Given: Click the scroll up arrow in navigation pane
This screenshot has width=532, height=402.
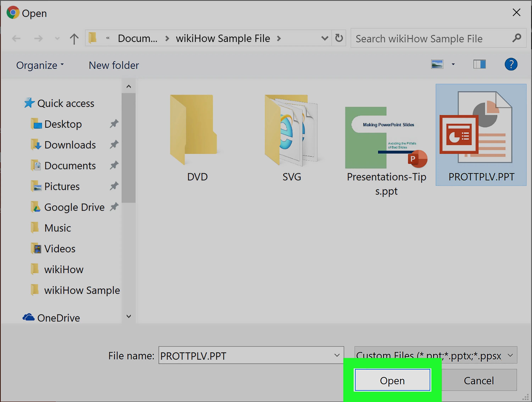Looking at the screenshot, I should point(129,86).
